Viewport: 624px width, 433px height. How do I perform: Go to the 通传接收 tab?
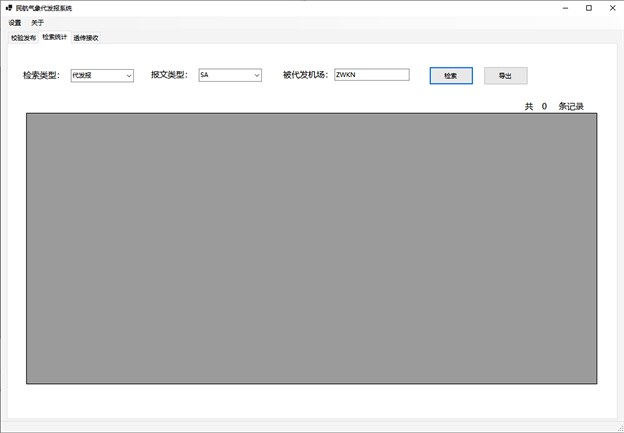pyautogui.click(x=86, y=38)
